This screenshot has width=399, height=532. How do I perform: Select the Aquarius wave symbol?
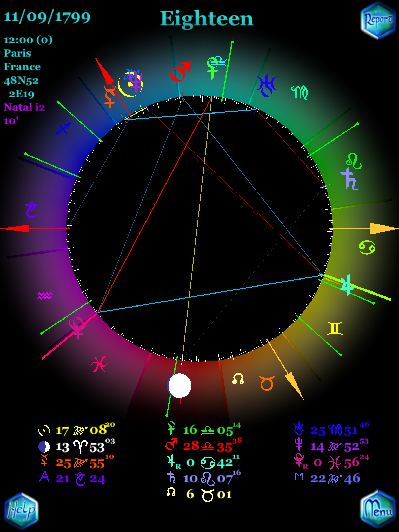coord(45,296)
